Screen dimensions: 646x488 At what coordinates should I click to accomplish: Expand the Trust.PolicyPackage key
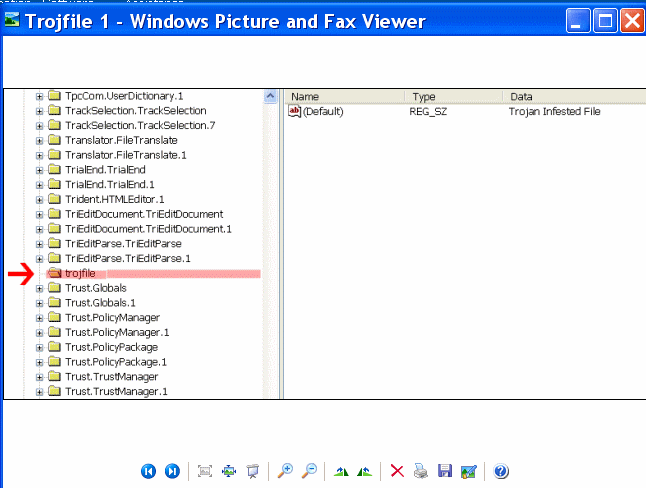click(x=39, y=348)
